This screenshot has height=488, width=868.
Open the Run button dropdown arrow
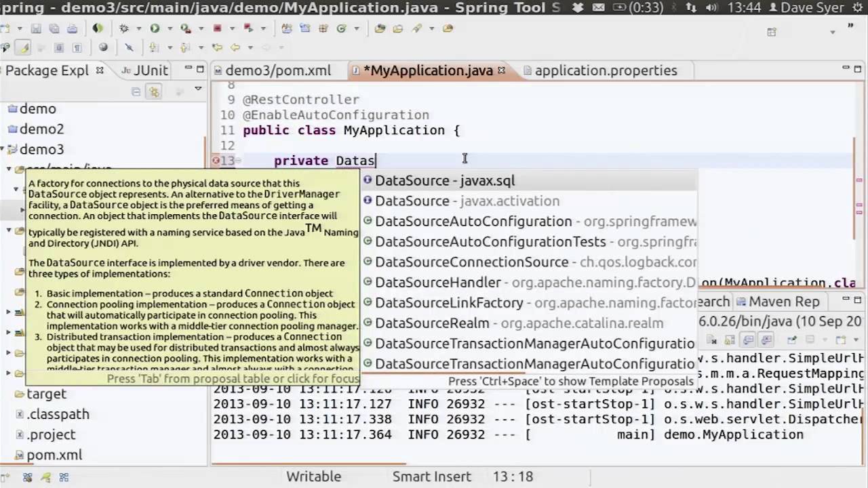170,29
